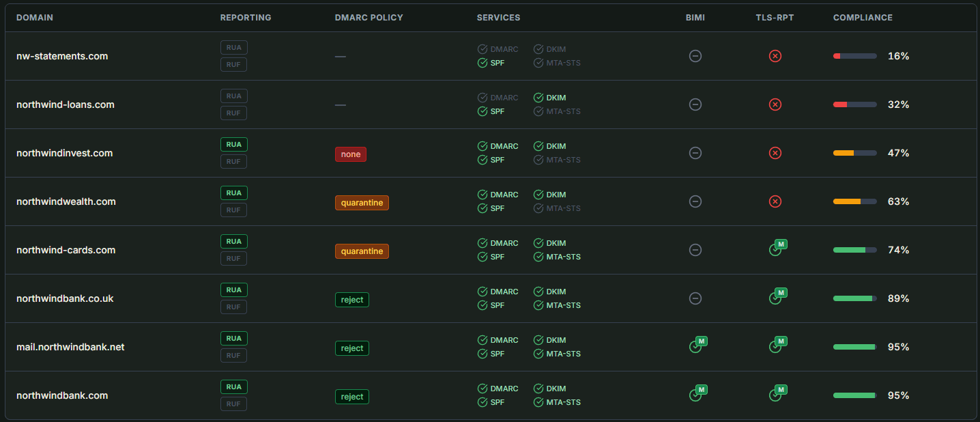The image size is (980, 422).
Task: Click 'none' policy badge for northwindinvest.com
Action: [x=351, y=154]
